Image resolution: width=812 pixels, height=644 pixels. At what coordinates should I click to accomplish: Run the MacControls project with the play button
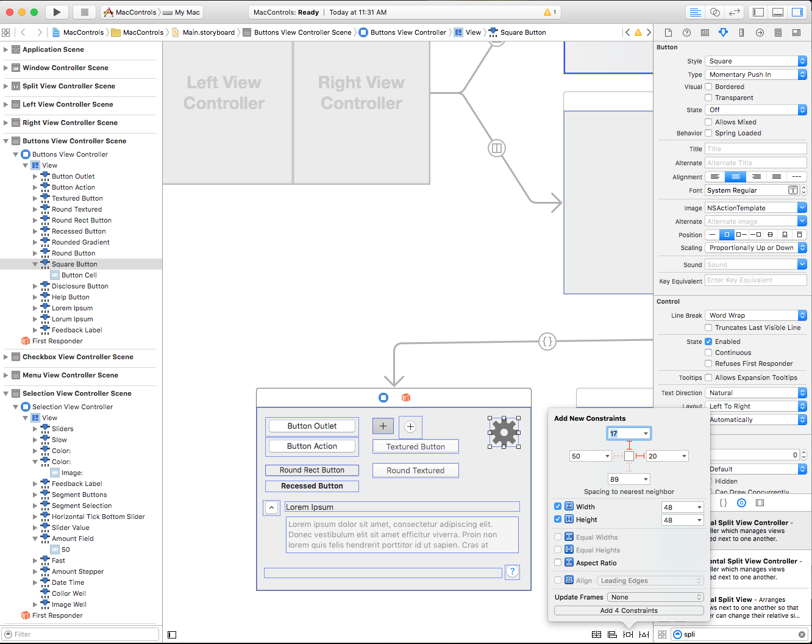(56, 12)
